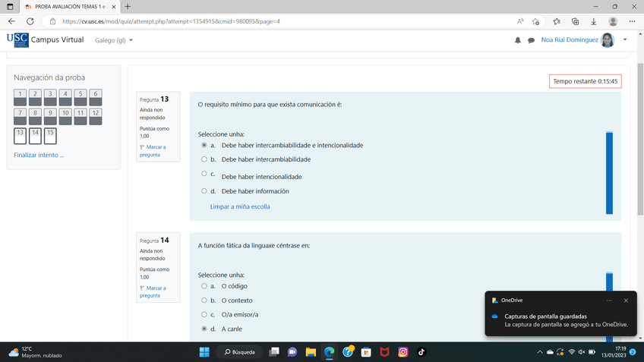Flag question 14 with Marcar a pregunta

[x=153, y=292]
